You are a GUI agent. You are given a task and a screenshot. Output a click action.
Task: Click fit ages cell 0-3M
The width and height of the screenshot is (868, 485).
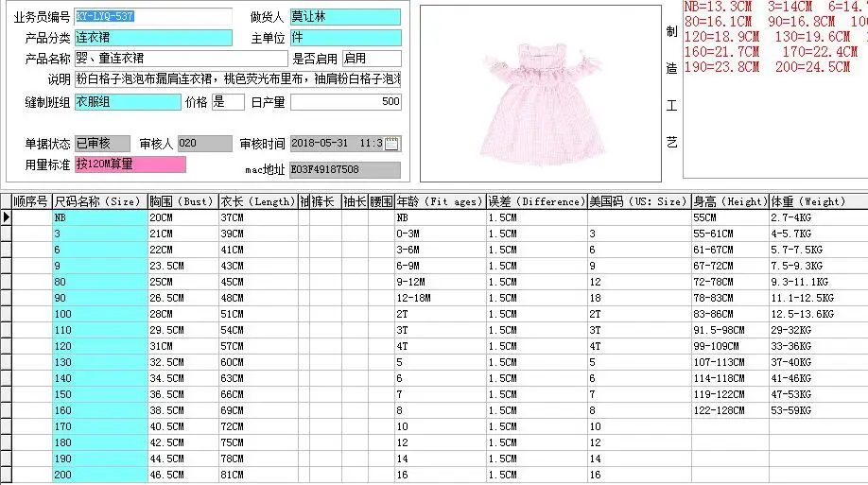440,234
